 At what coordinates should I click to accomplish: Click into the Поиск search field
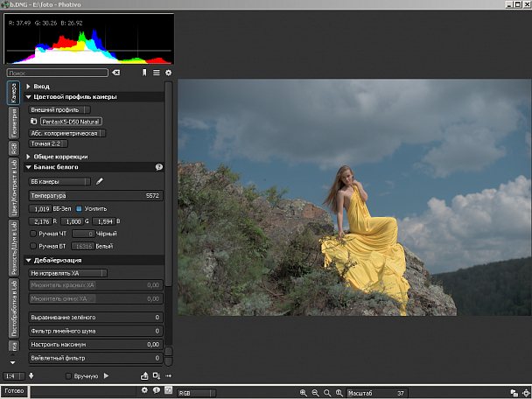tap(57, 73)
